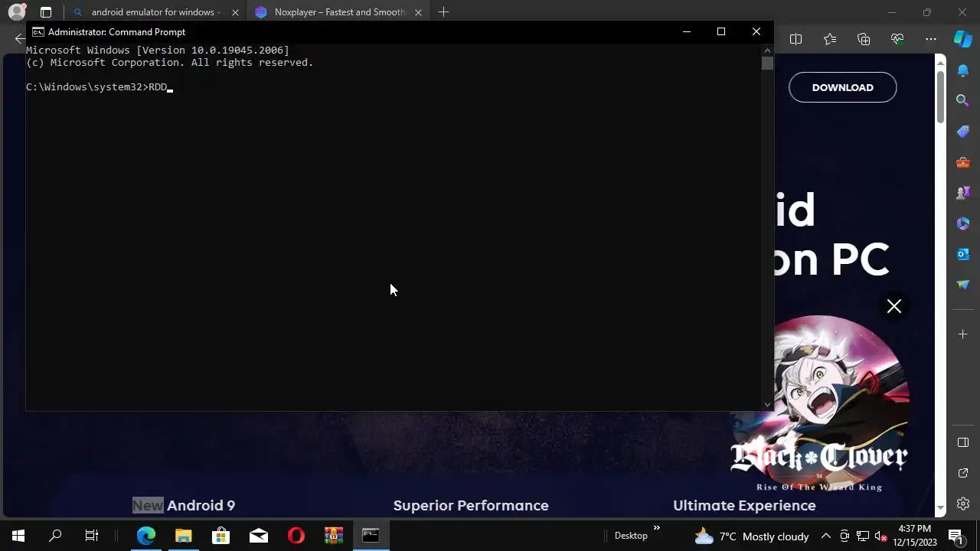
Task: Click Command Prompt scrollbar down arrow
Action: 767,405
